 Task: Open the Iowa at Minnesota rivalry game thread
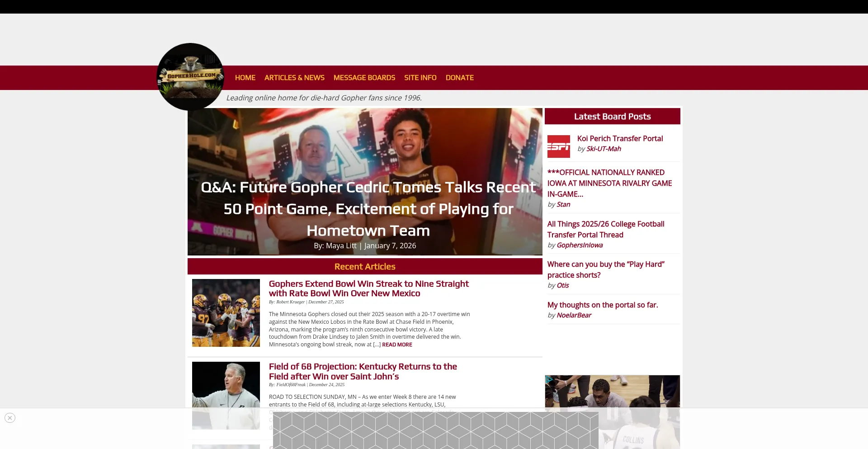pyautogui.click(x=609, y=183)
